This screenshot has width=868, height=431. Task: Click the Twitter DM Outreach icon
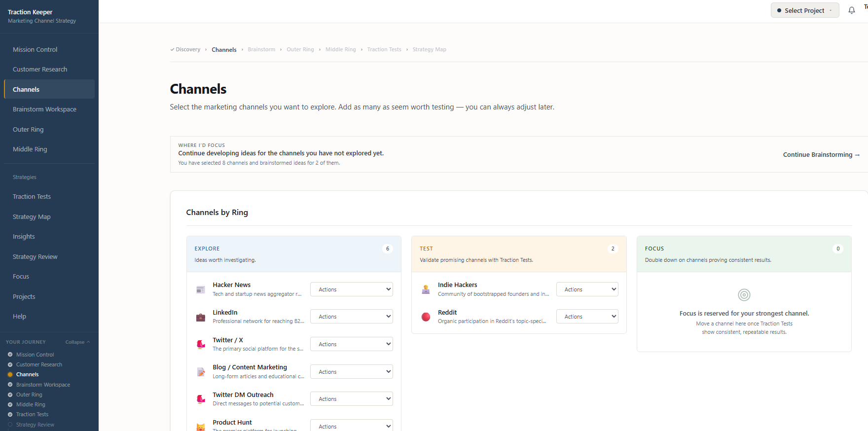coord(201,399)
